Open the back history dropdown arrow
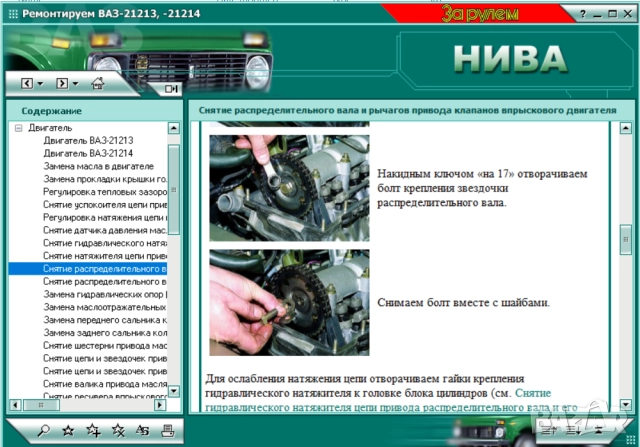The image size is (640, 447). click(x=38, y=83)
